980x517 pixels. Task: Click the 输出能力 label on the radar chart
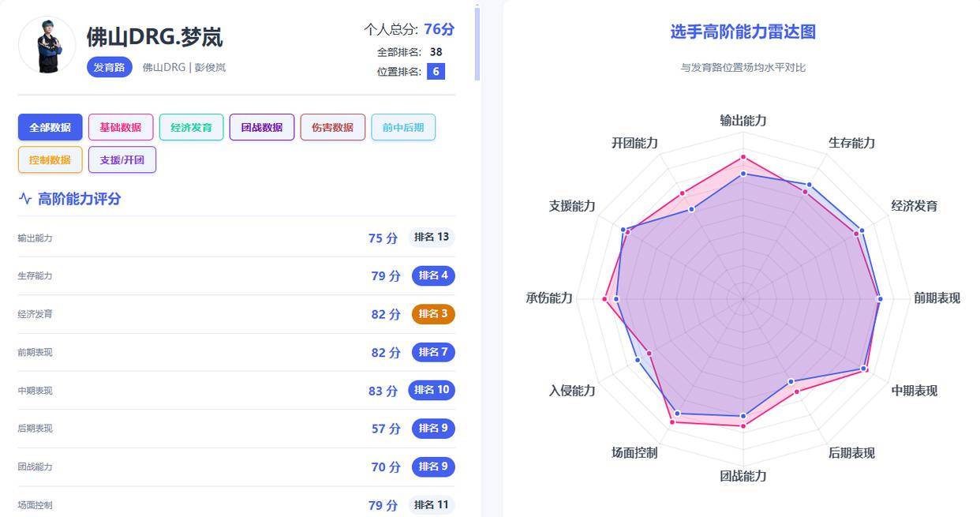pos(742,121)
